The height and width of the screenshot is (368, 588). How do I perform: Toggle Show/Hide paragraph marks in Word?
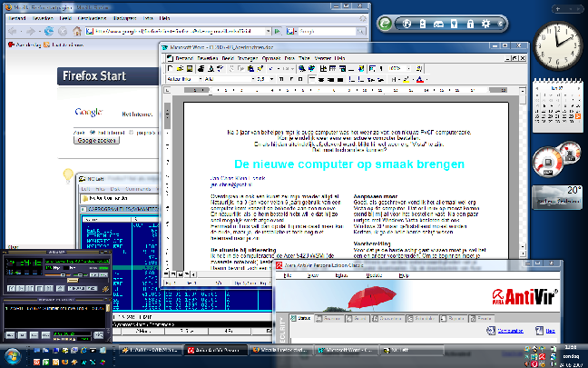(x=381, y=69)
